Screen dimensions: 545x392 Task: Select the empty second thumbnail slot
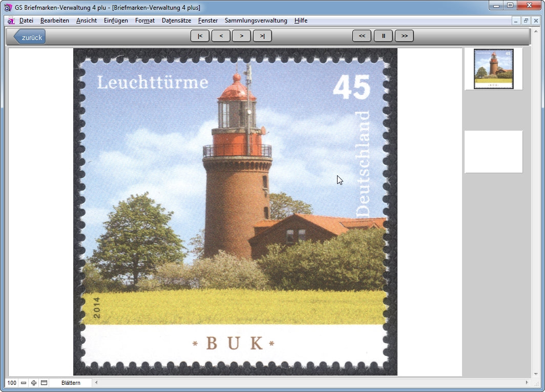coord(493,152)
